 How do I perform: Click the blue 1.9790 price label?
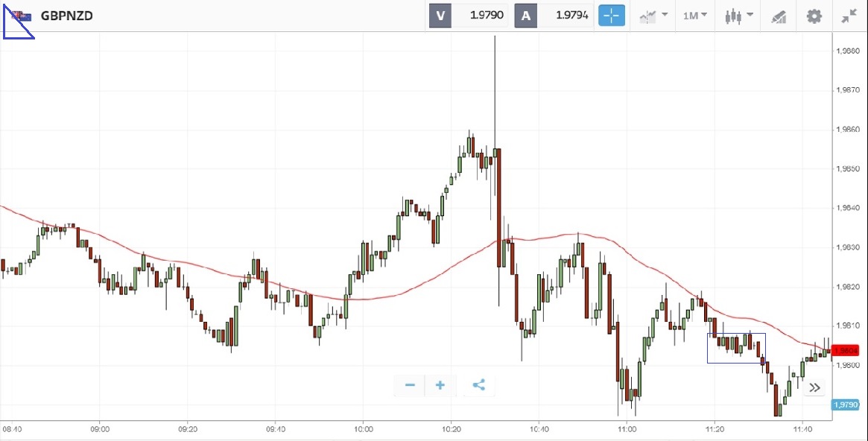845,404
